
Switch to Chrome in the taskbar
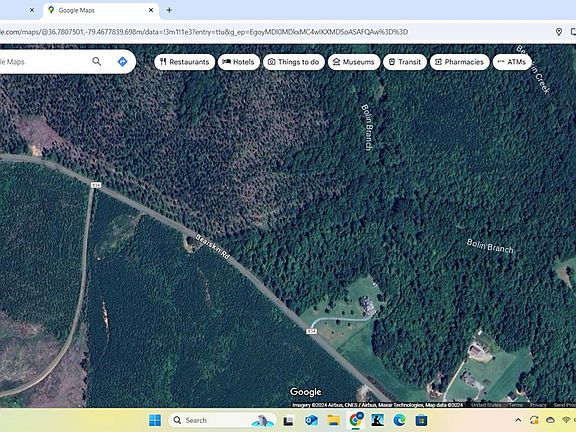[x=356, y=420]
